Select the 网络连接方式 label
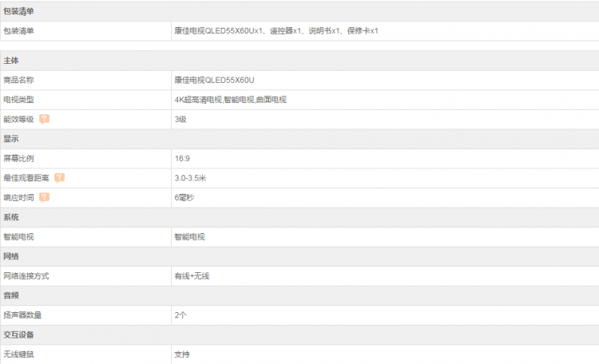This screenshot has height=364, width=599. (x=26, y=275)
